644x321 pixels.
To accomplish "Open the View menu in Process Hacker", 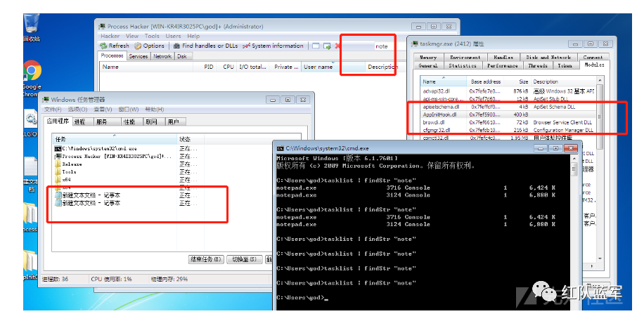I will point(132,36).
